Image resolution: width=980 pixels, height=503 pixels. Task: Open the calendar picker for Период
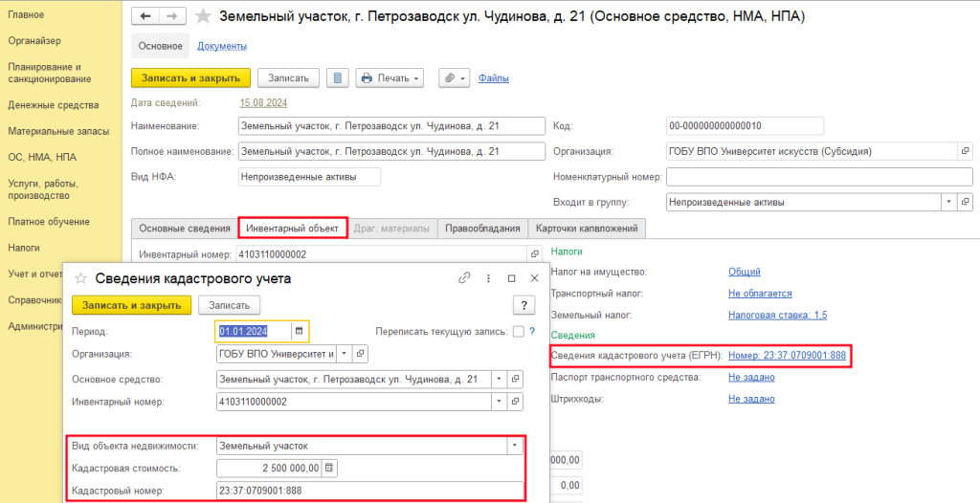click(299, 331)
